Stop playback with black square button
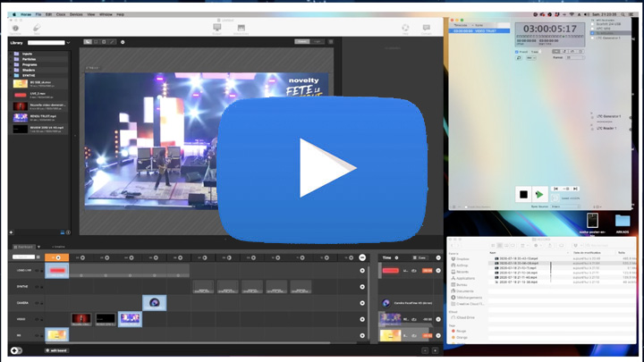644x362 pixels. 523,194
